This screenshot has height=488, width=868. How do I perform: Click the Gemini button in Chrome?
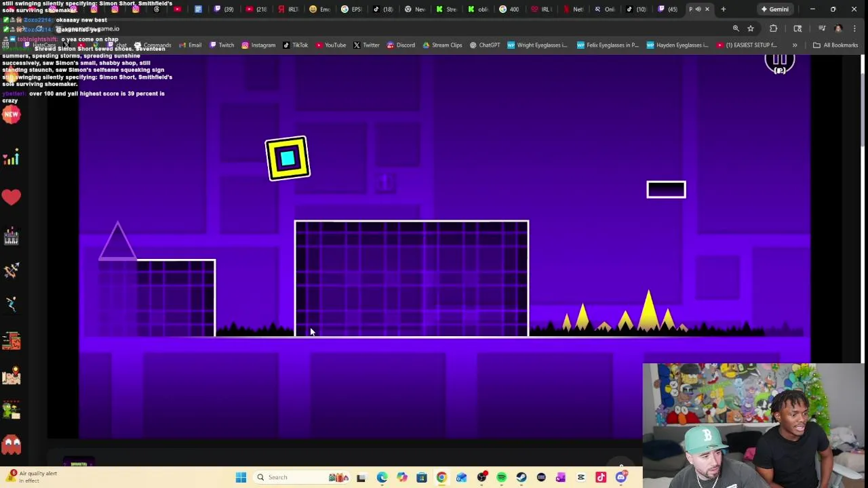(774, 9)
